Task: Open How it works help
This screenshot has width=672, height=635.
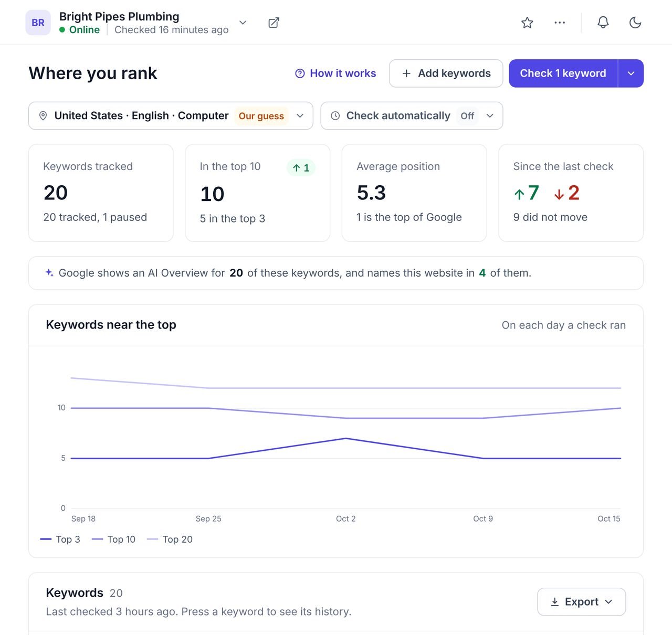Action: tap(335, 73)
